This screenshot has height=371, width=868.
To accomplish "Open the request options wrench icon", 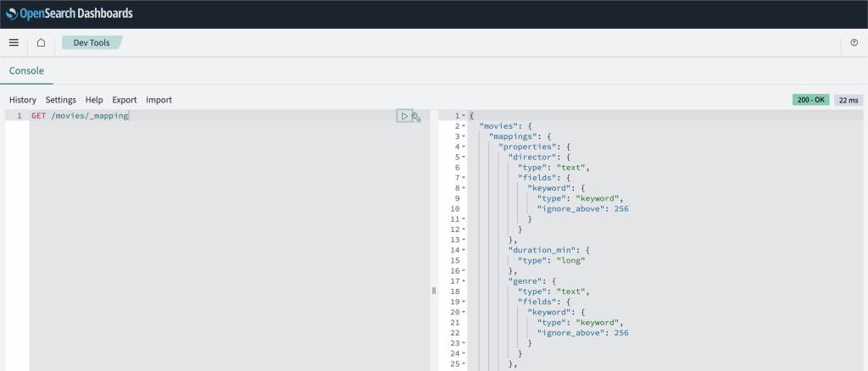I will pyautogui.click(x=416, y=117).
